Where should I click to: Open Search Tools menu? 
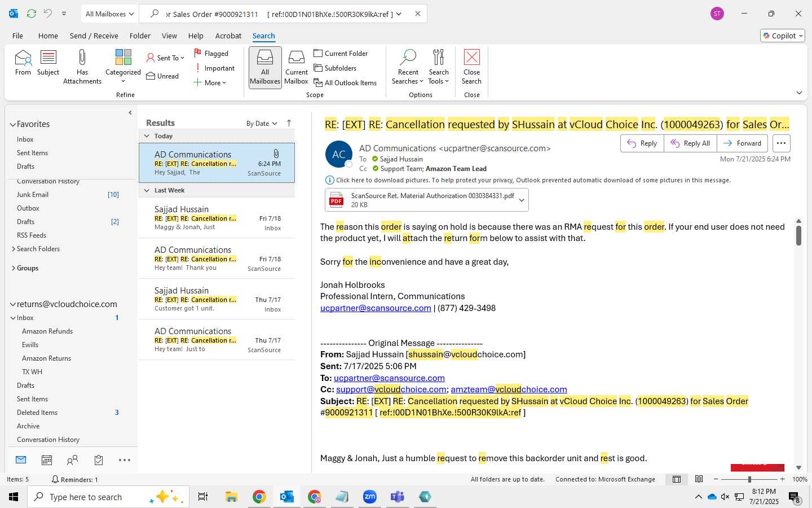pyautogui.click(x=439, y=67)
